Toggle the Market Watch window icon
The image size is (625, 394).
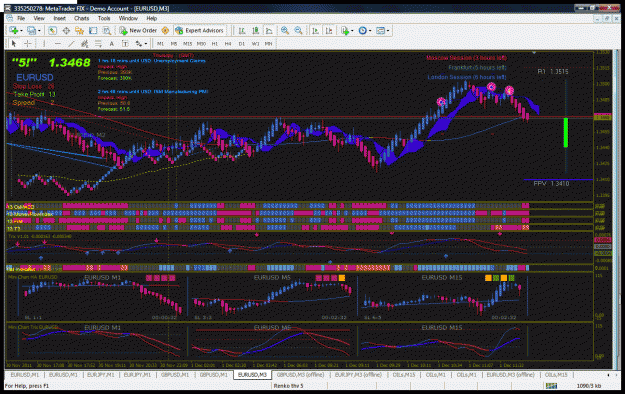pyautogui.click(x=52, y=31)
